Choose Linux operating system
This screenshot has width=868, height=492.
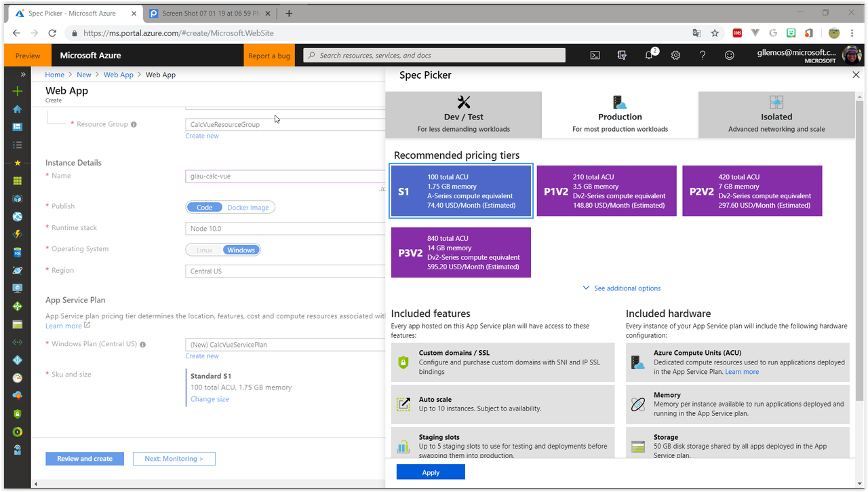[205, 250]
